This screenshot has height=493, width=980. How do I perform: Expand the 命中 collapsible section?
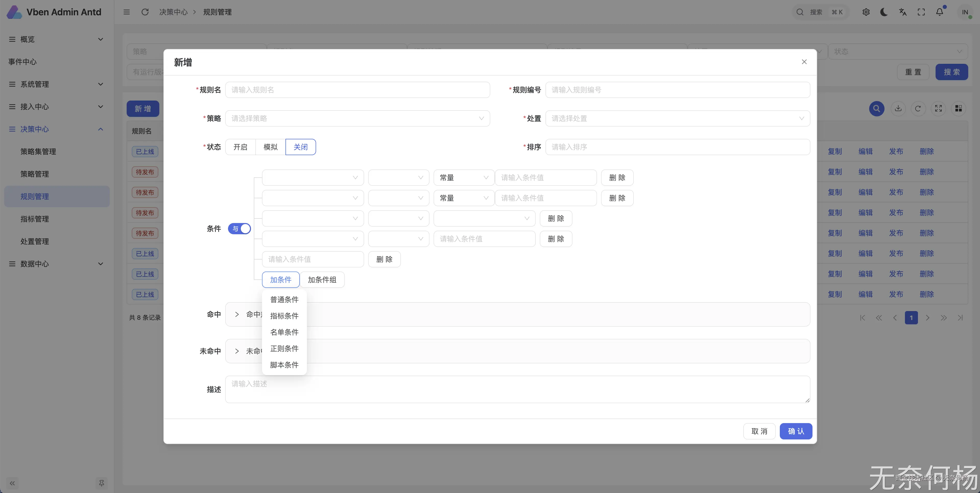(237, 314)
